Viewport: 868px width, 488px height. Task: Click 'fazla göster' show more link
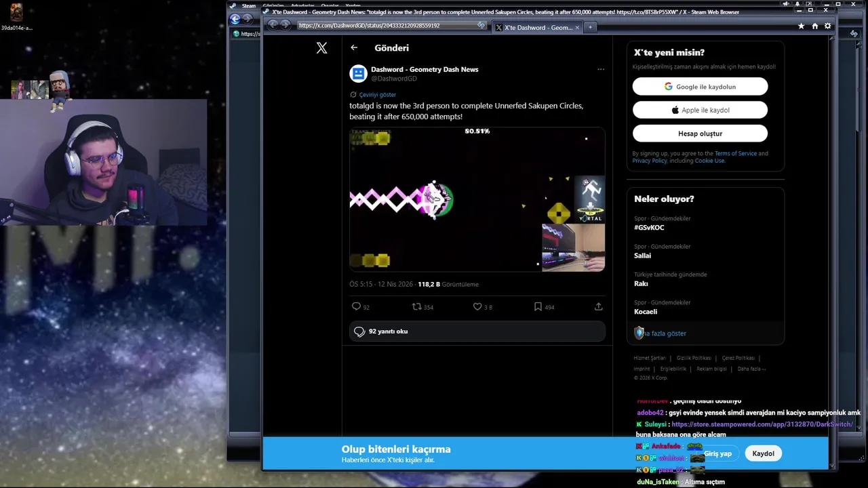[x=666, y=333]
